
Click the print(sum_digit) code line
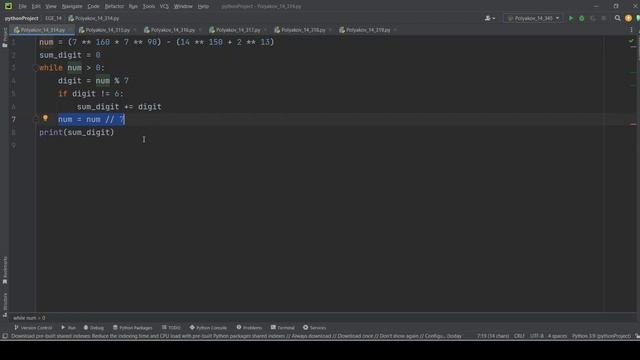click(77, 132)
